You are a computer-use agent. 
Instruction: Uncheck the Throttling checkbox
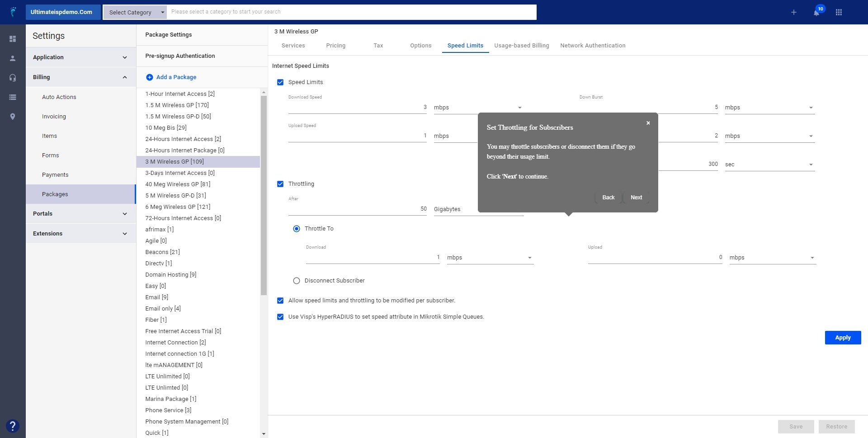280,184
